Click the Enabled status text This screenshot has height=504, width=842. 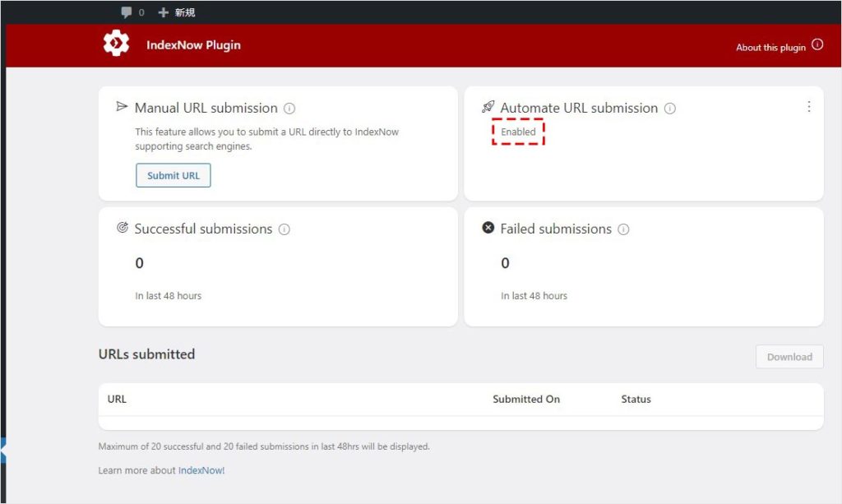518,132
